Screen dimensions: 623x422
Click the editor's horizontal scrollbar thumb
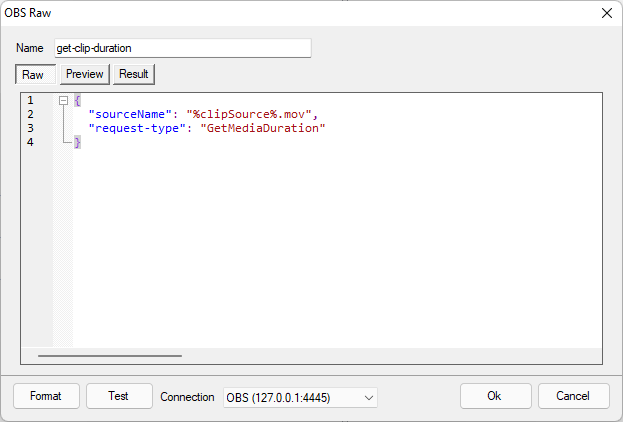pyautogui.click(x=110, y=355)
